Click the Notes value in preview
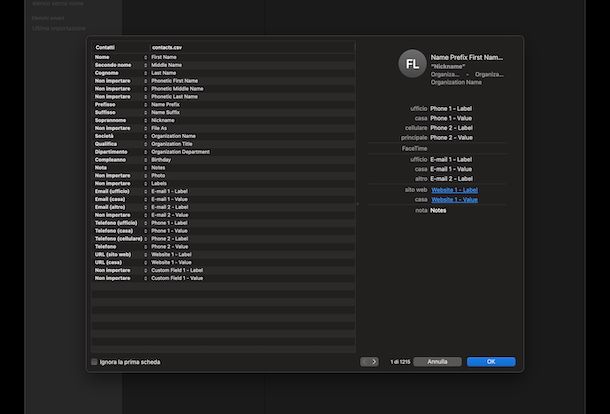Image resolution: width=610 pixels, height=414 pixels. click(x=438, y=211)
